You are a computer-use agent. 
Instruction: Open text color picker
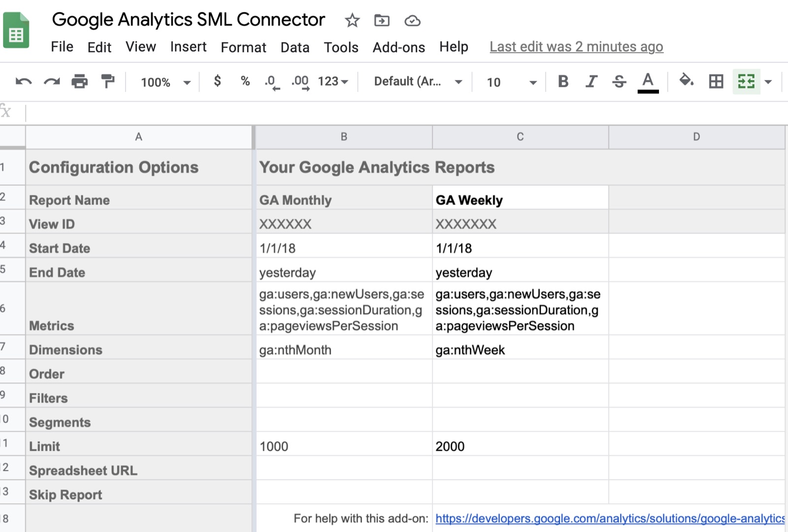[648, 82]
